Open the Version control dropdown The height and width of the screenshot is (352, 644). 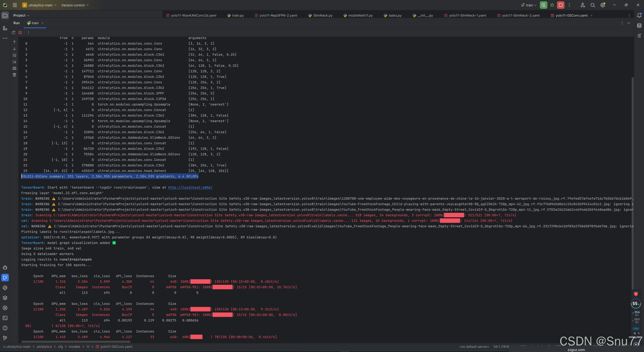75,5
